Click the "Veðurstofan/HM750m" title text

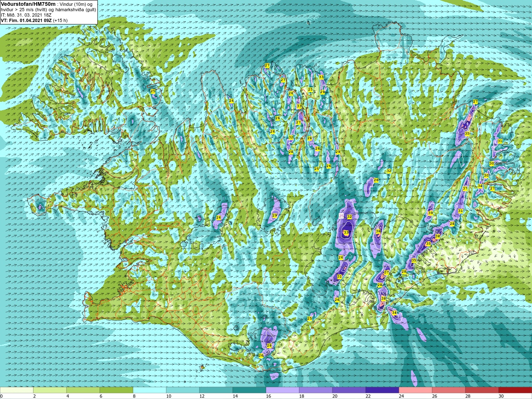click(28, 4)
